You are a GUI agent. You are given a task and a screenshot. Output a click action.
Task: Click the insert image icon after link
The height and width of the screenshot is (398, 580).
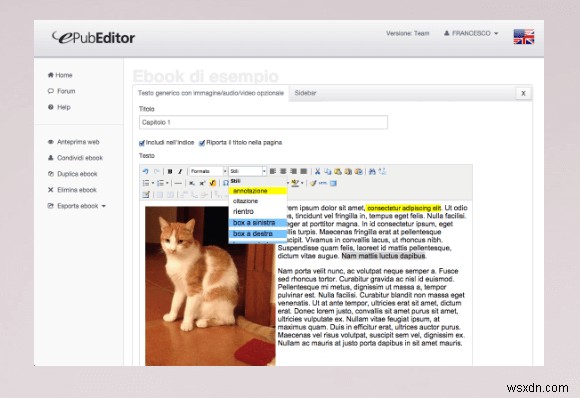pos(333,183)
